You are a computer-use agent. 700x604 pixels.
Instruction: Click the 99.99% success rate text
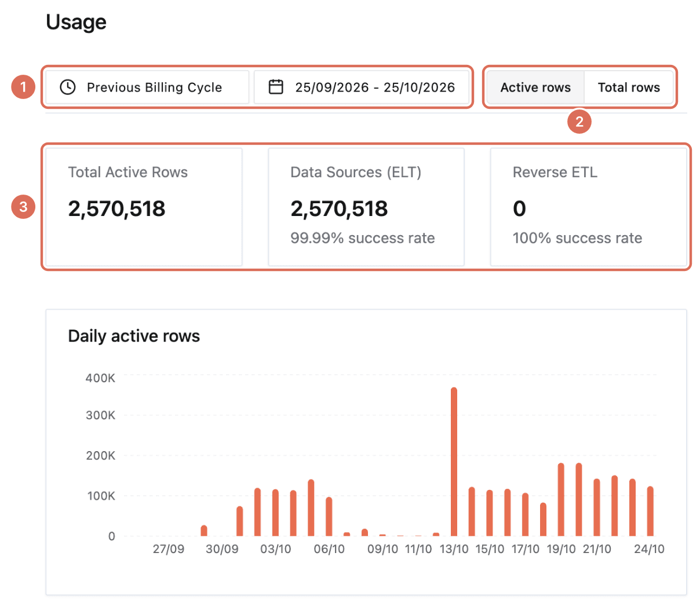pyautogui.click(x=363, y=238)
